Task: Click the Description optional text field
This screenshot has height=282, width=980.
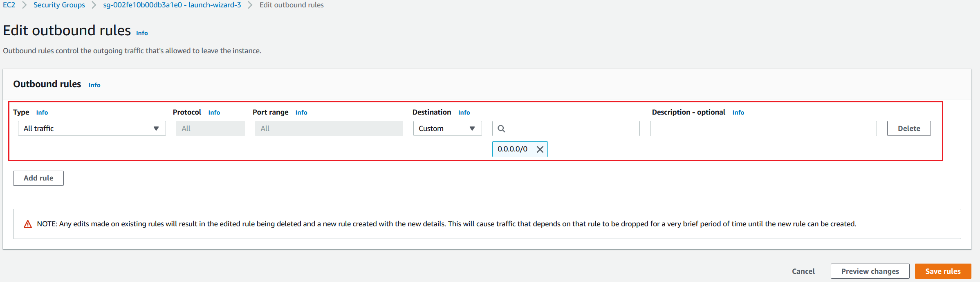Action: point(763,129)
